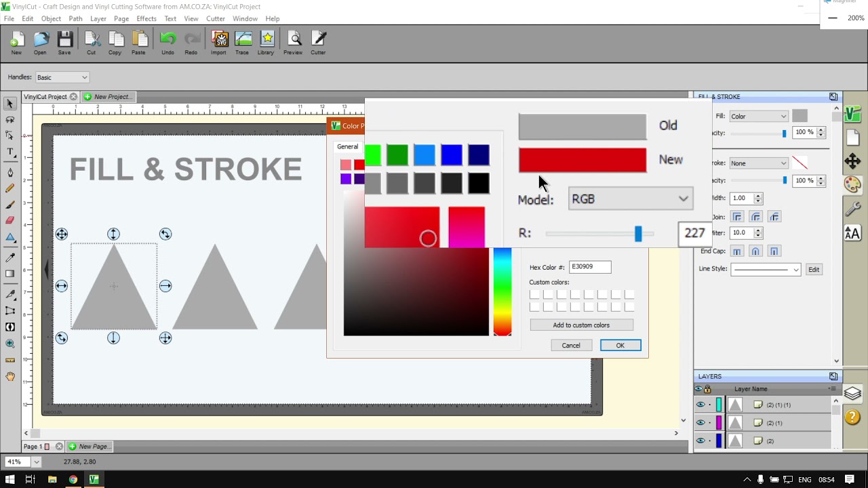The image size is (868, 488).
Task: Toggle the eye icon of layer (2)
Action: pos(701,441)
